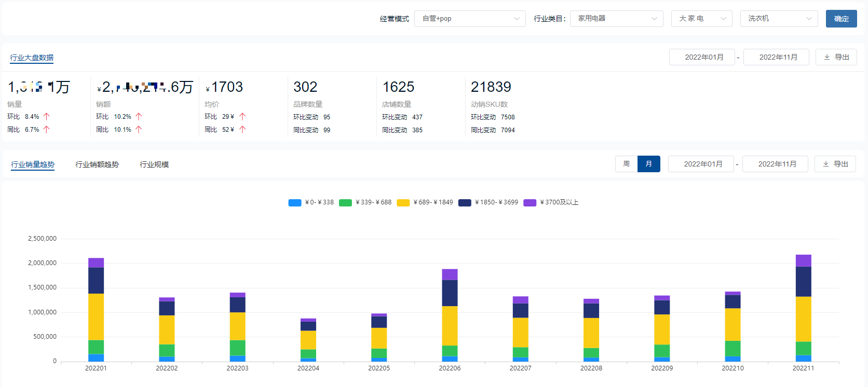Click the 行业大盘数据 end date 2022年11月 field
Viewport: 868px width, 387px height.
(776, 57)
